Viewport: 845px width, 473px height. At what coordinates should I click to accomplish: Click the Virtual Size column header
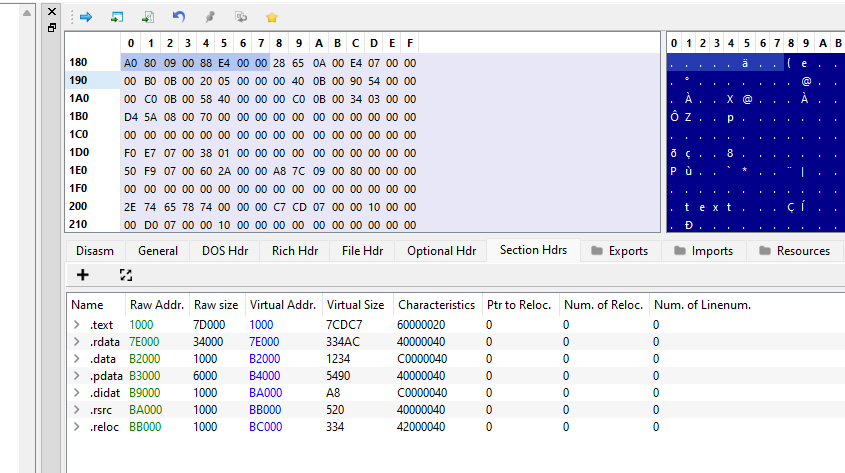356,305
